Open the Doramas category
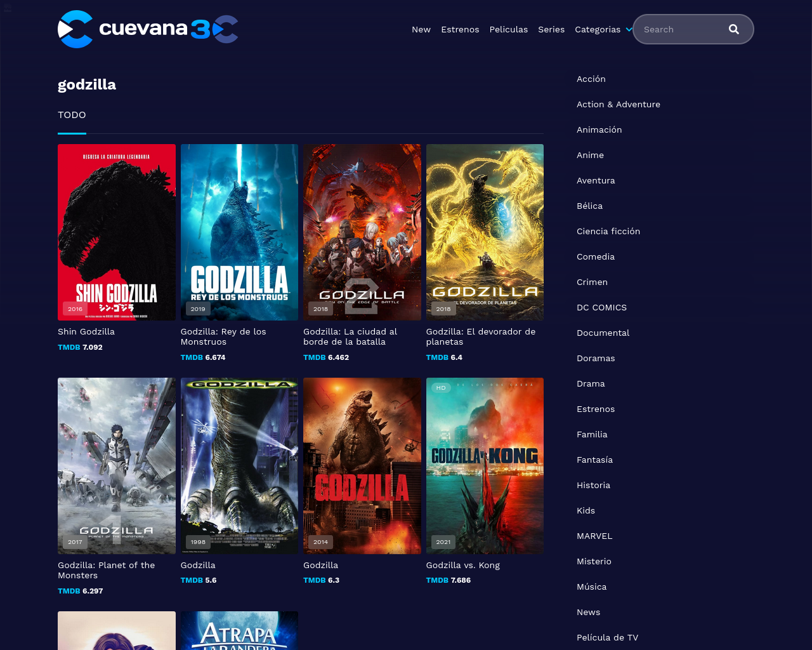Viewport: 812px width, 650px height. [x=596, y=358]
